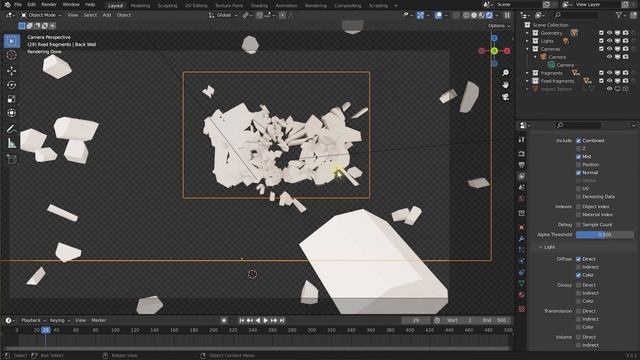
Task: Select the Select Box tool
Action: pos(11,41)
